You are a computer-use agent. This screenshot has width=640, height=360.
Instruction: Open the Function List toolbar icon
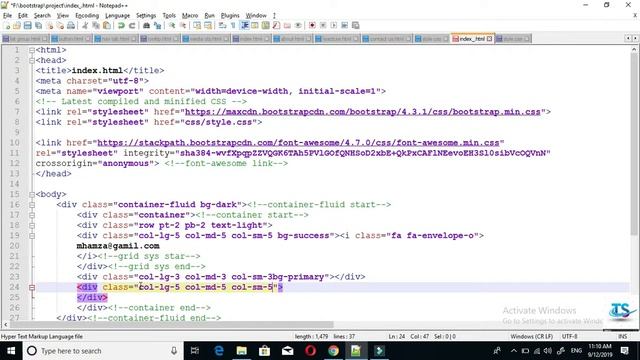pyautogui.click(x=276, y=25)
